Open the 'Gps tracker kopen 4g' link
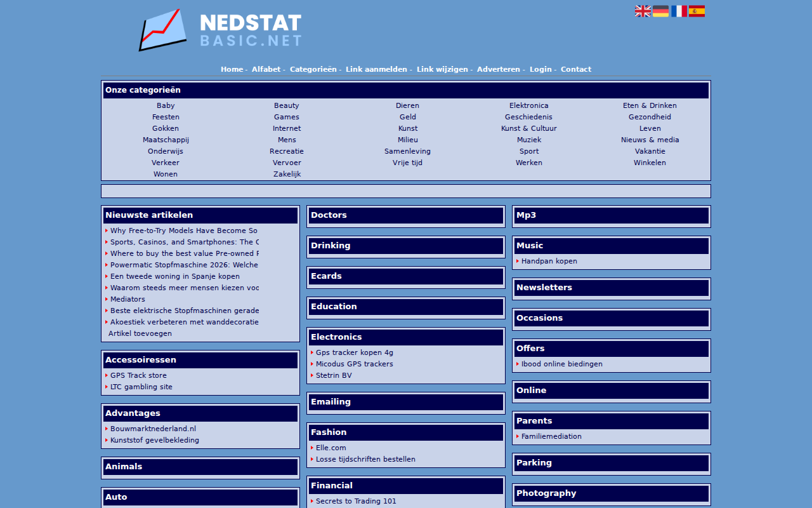812x508 pixels. [x=355, y=352]
